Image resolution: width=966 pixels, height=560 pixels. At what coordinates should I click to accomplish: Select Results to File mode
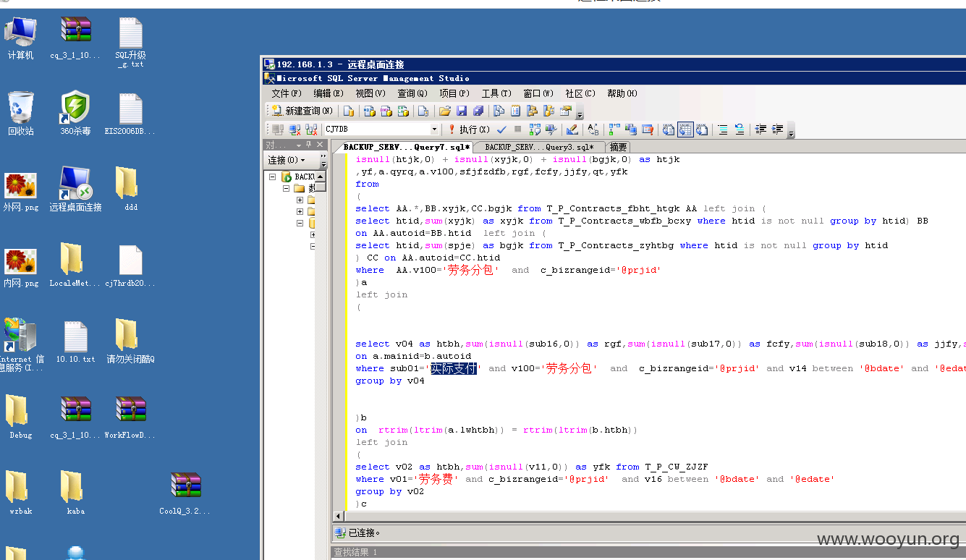coord(702,130)
